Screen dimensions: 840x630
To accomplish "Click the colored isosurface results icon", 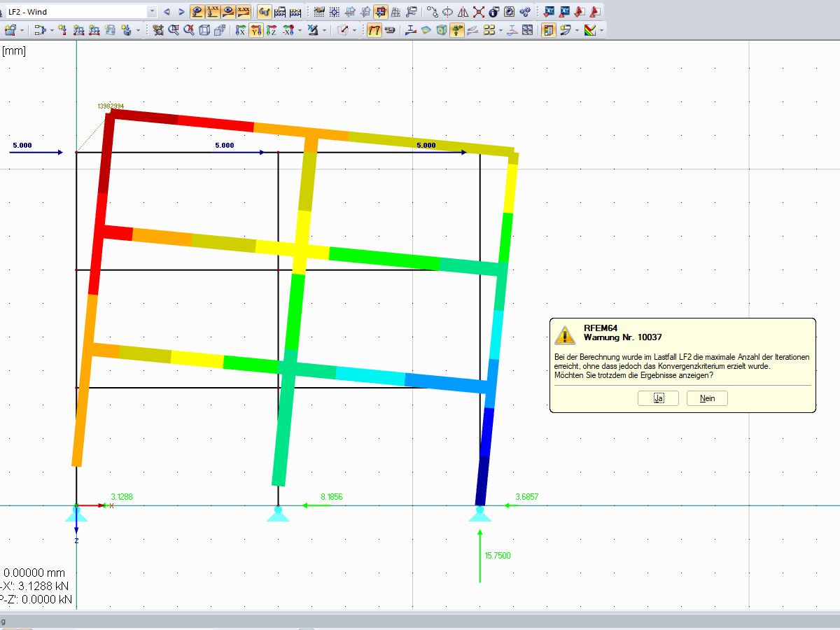I will tap(426, 30).
